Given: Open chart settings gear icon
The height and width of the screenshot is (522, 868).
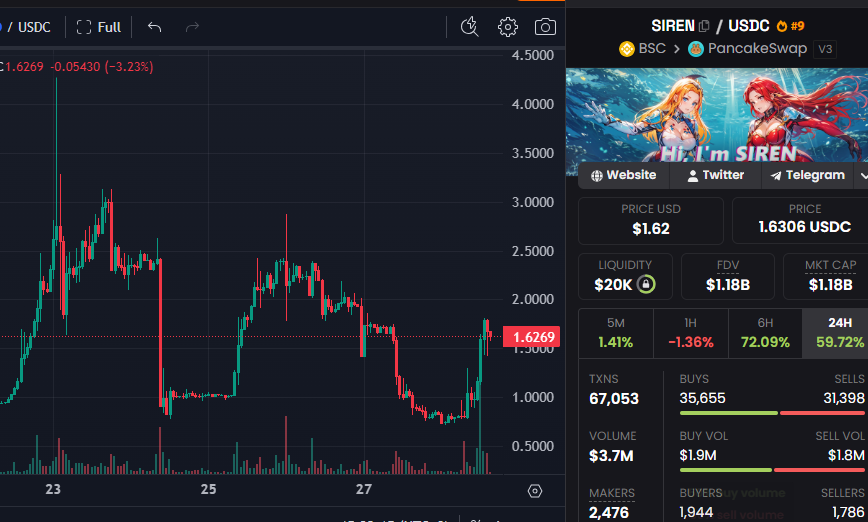Looking at the screenshot, I should click(508, 27).
